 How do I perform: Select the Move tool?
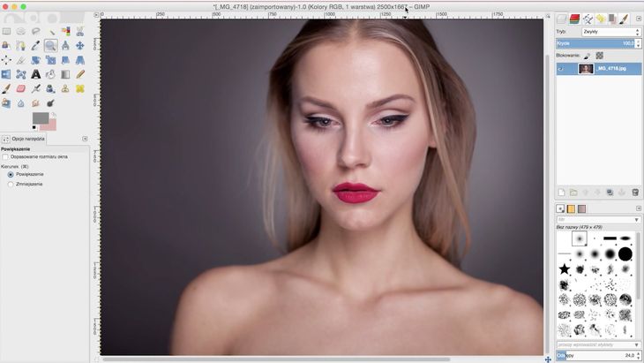tap(80, 46)
